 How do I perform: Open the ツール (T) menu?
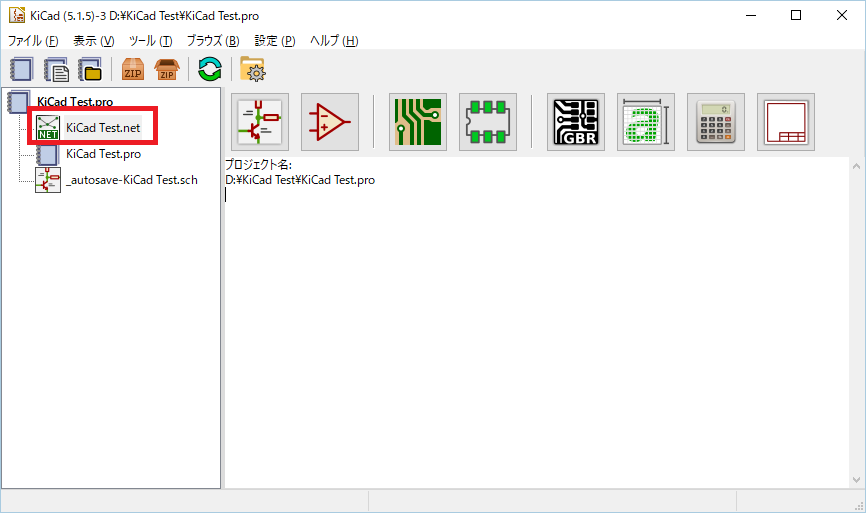pyautogui.click(x=150, y=41)
